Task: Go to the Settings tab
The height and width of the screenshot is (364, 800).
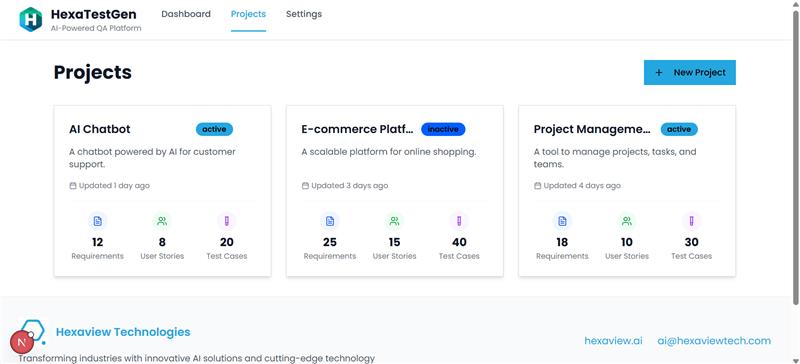Action: coord(304,14)
